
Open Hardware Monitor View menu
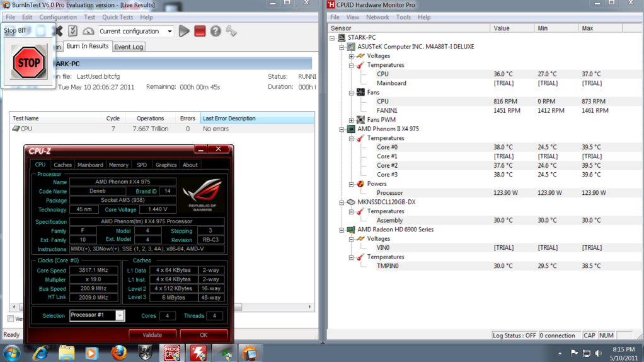[352, 17]
